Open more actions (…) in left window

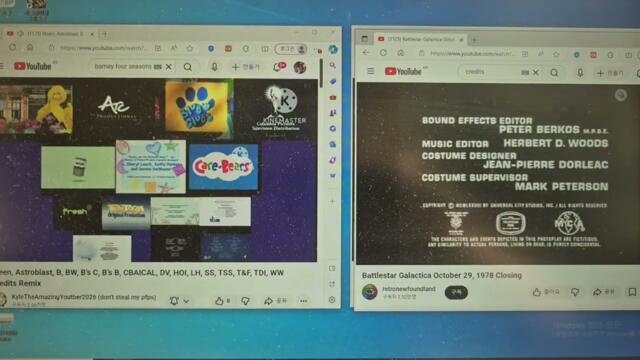(x=303, y=301)
